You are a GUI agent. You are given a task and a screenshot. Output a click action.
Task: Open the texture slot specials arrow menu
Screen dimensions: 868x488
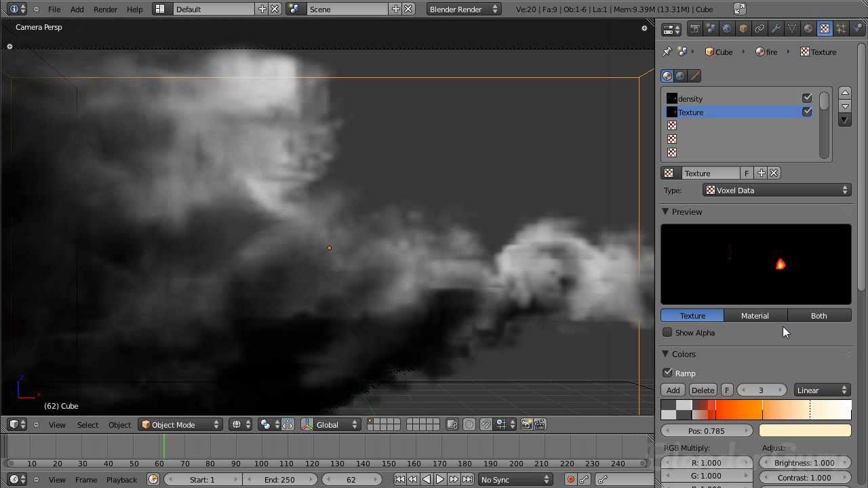[845, 120]
